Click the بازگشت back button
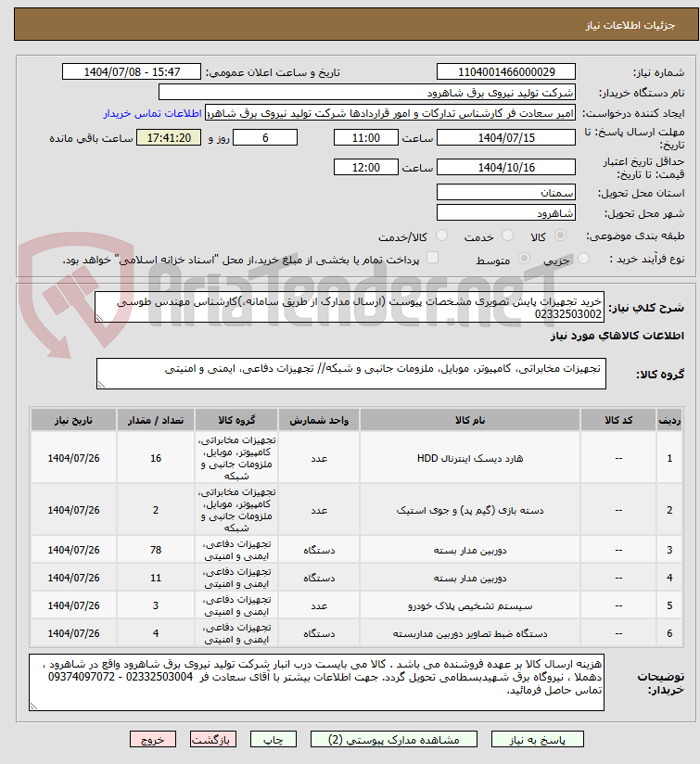The height and width of the screenshot is (764, 700). [x=213, y=740]
